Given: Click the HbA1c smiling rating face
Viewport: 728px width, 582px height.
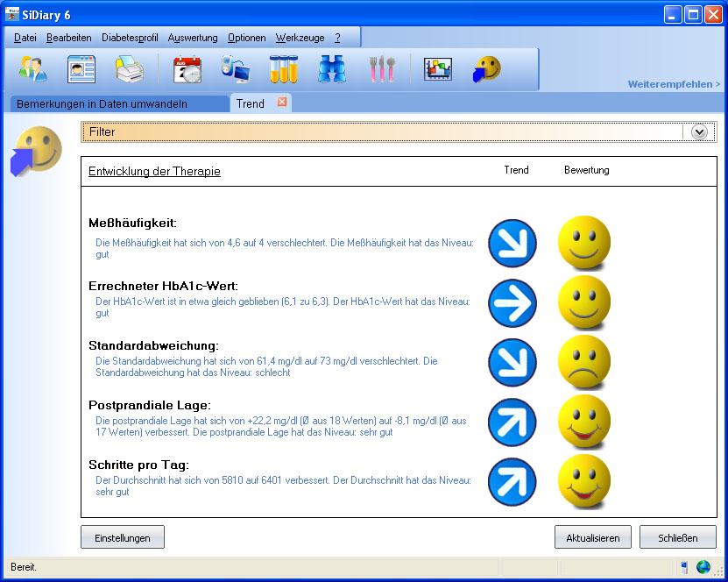Looking at the screenshot, I should point(584,303).
